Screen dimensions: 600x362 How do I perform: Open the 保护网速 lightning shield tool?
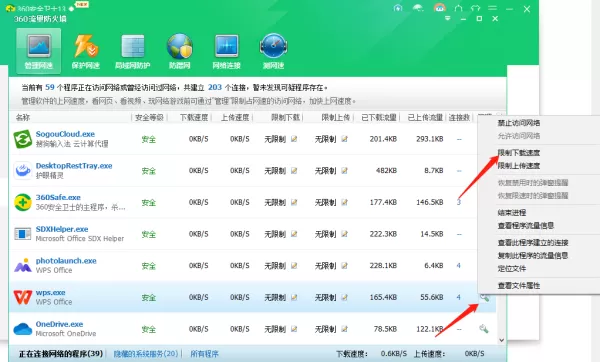click(x=86, y=51)
